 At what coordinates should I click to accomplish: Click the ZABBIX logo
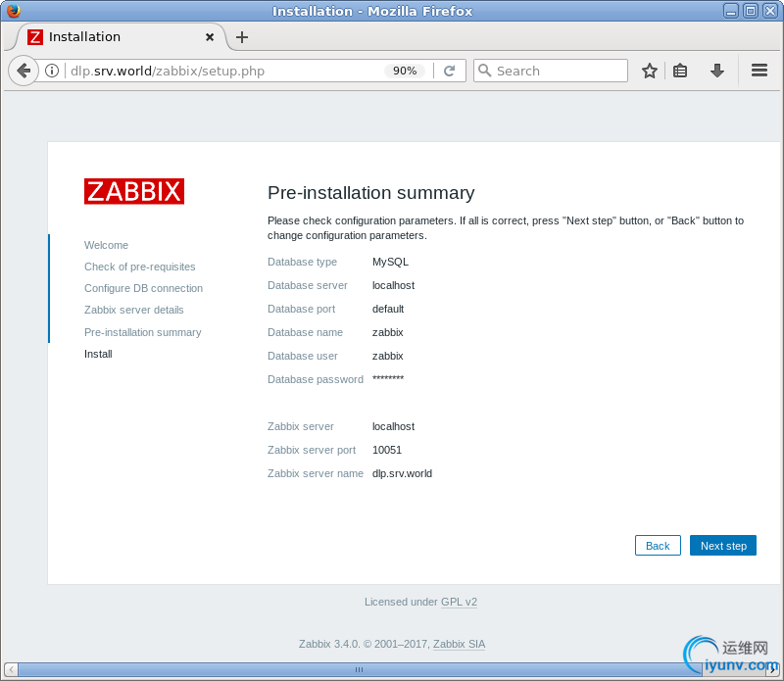(x=134, y=191)
